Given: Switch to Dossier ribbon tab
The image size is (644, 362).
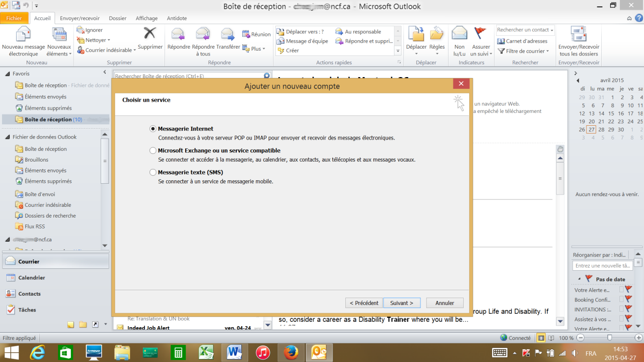Looking at the screenshot, I should [118, 18].
